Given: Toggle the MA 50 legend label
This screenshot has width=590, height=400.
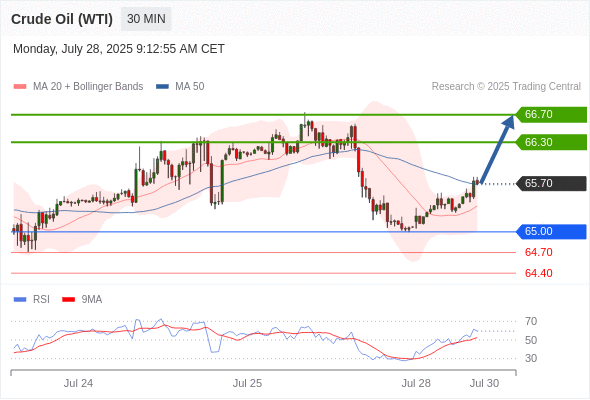Looking at the screenshot, I should (190, 87).
